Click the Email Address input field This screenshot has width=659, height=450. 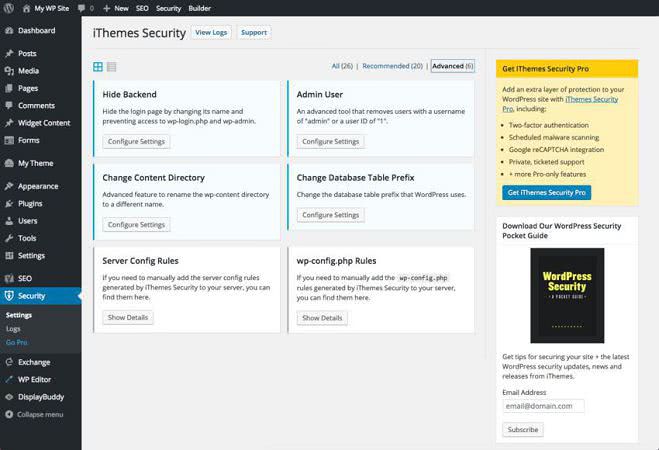(x=543, y=406)
